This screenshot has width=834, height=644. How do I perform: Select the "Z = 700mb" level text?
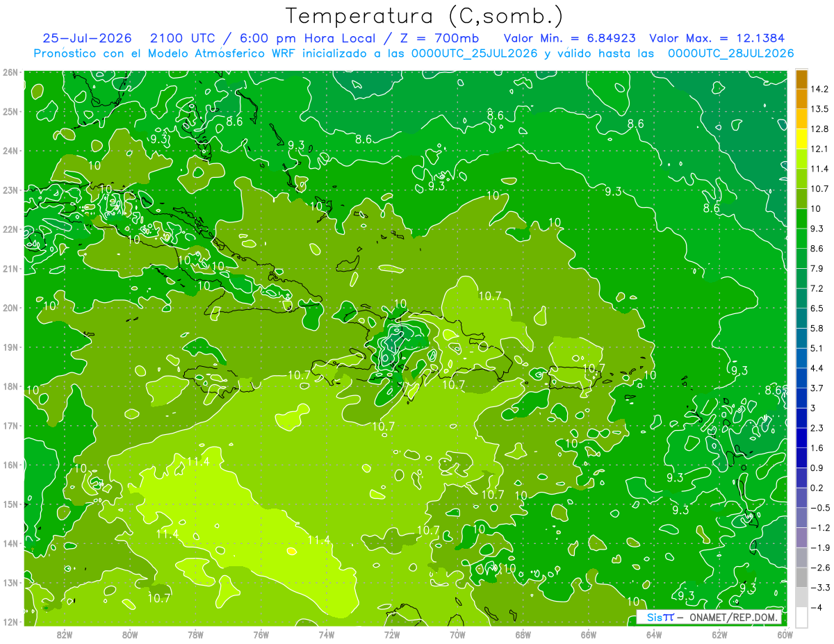(x=436, y=38)
